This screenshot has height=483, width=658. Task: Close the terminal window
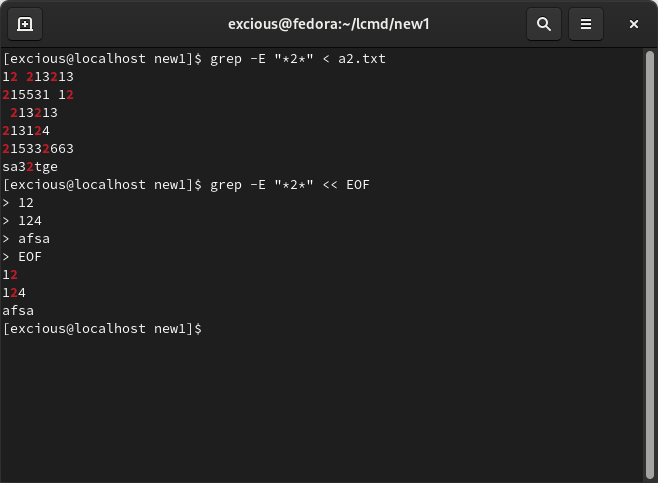tap(634, 24)
